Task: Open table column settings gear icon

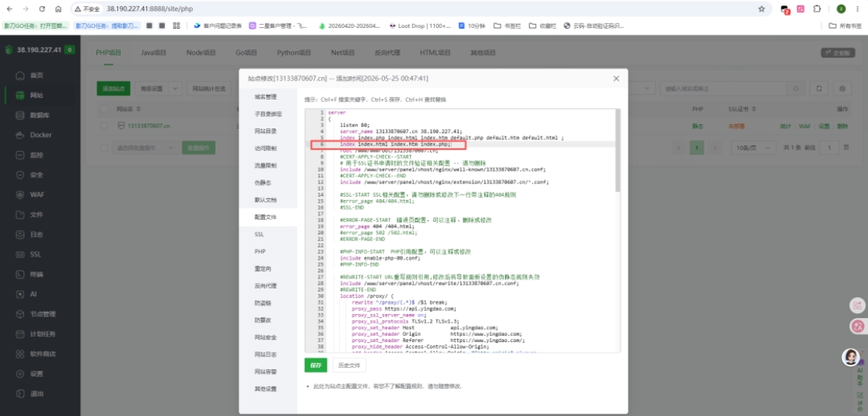Action: [x=842, y=89]
